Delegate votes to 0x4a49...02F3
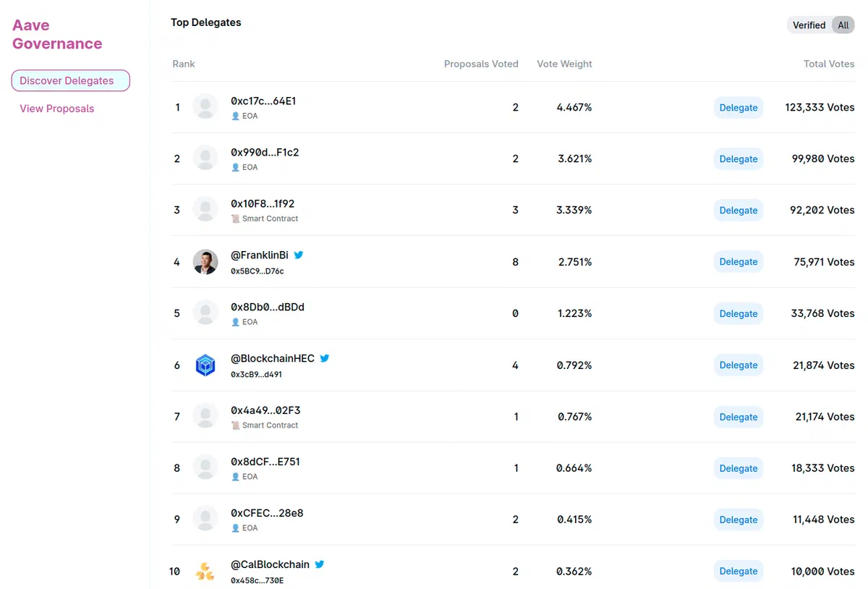Image resolution: width=868 pixels, height=589 pixels. [739, 417]
